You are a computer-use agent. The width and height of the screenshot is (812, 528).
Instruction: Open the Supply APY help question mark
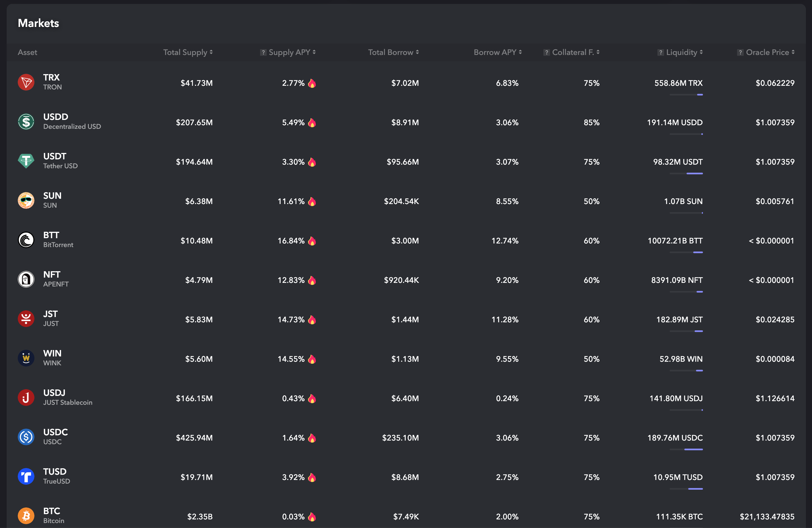(x=263, y=52)
